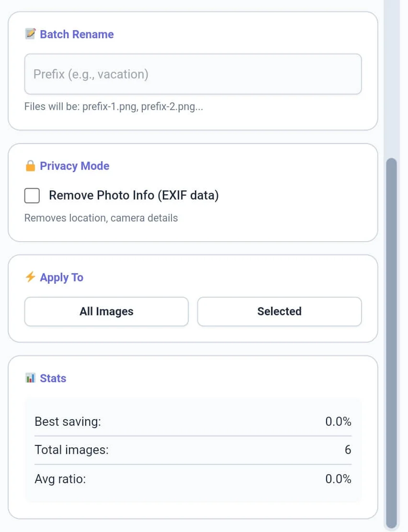Select the 'Avg ratio:' stats label
Image resolution: width=408 pixels, height=532 pixels.
[60, 479]
